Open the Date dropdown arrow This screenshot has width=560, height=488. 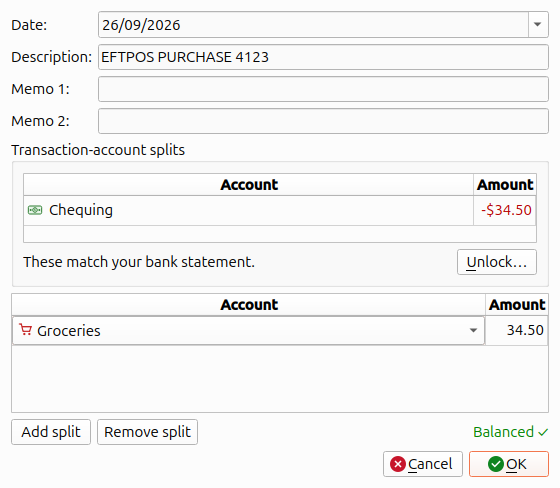pyautogui.click(x=538, y=25)
